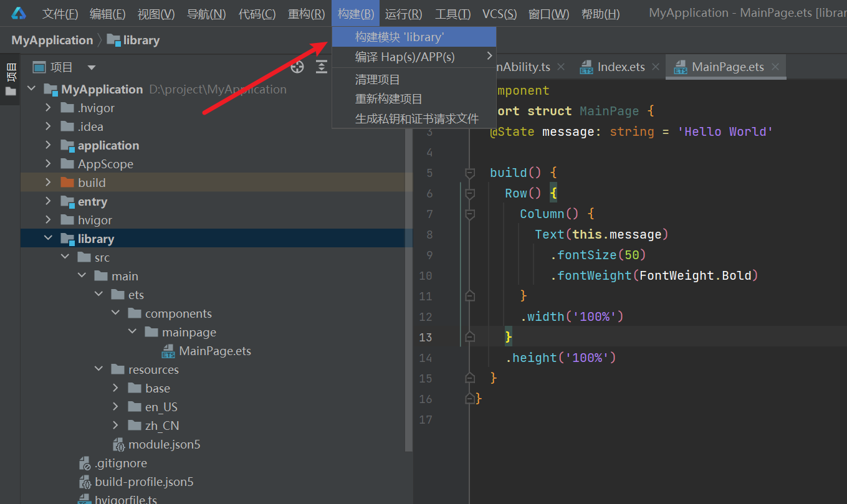This screenshot has width=847, height=504.
Task: Expand the hvigor folder chevron
Action: [49, 220]
